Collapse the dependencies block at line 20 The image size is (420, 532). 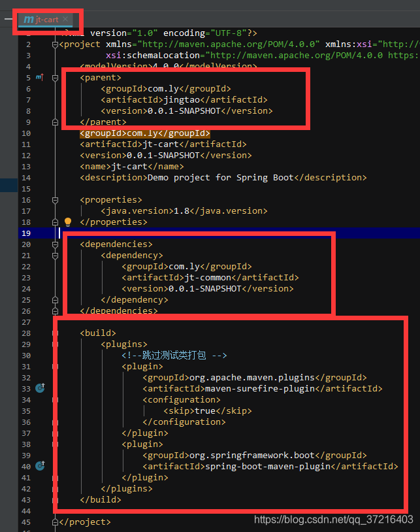[x=55, y=244]
